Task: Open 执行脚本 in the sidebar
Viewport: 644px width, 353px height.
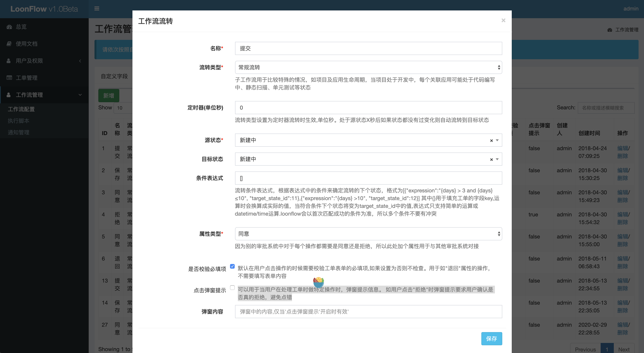Action: pos(19,121)
